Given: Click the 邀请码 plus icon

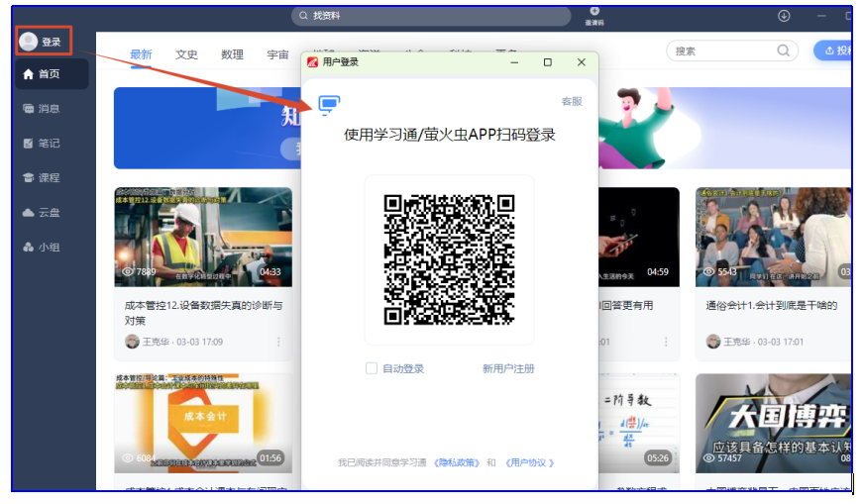Looking at the screenshot, I should click(x=594, y=11).
